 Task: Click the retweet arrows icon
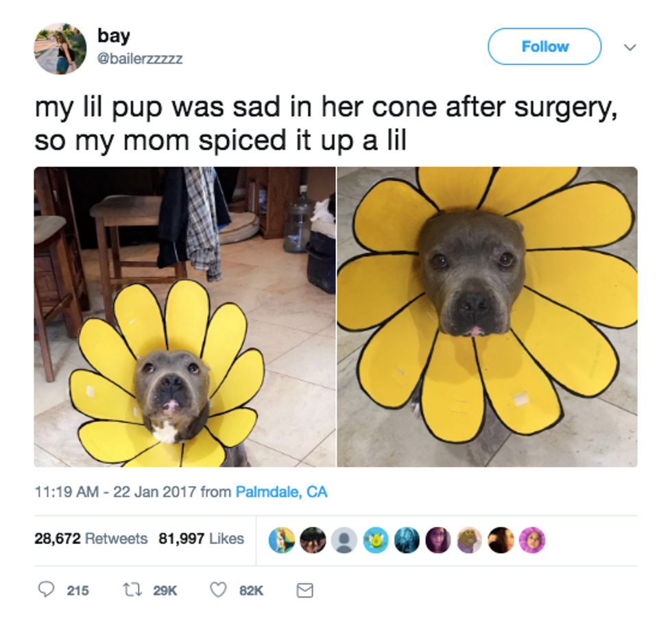[x=132, y=590]
